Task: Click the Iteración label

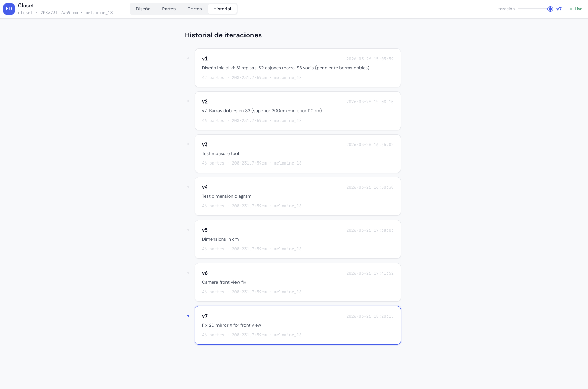Action: (x=506, y=9)
